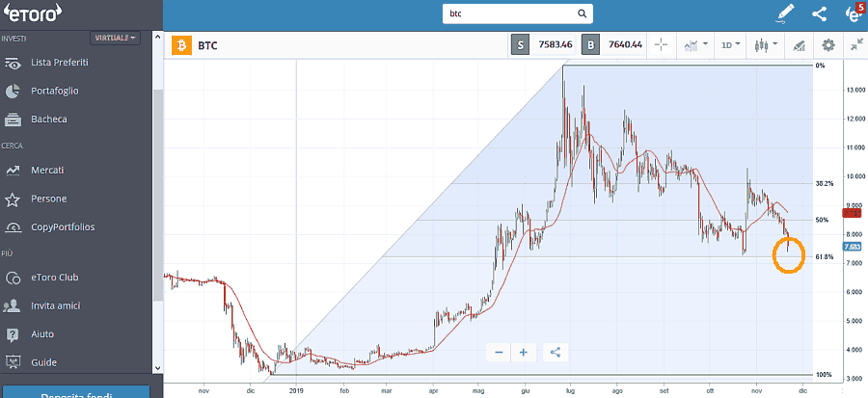Open CopyPortfolios menu item
868x398 pixels.
tap(64, 227)
